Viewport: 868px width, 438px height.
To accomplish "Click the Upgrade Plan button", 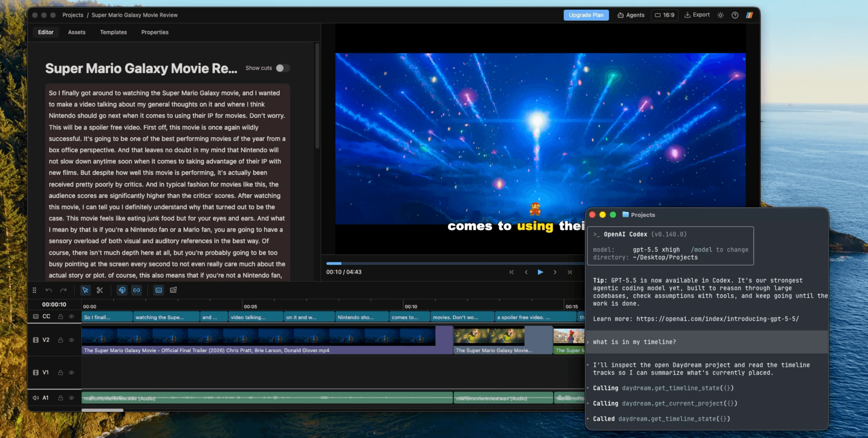I will pyautogui.click(x=586, y=15).
